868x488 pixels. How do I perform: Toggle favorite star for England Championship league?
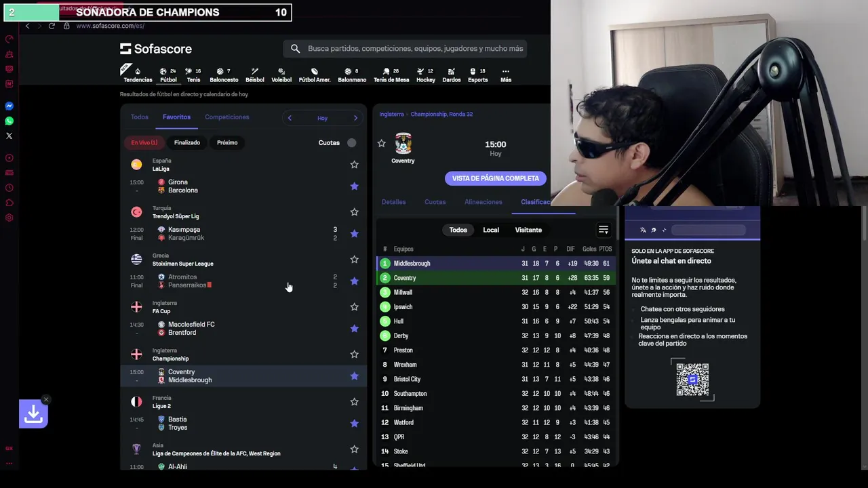pyautogui.click(x=354, y=354)
